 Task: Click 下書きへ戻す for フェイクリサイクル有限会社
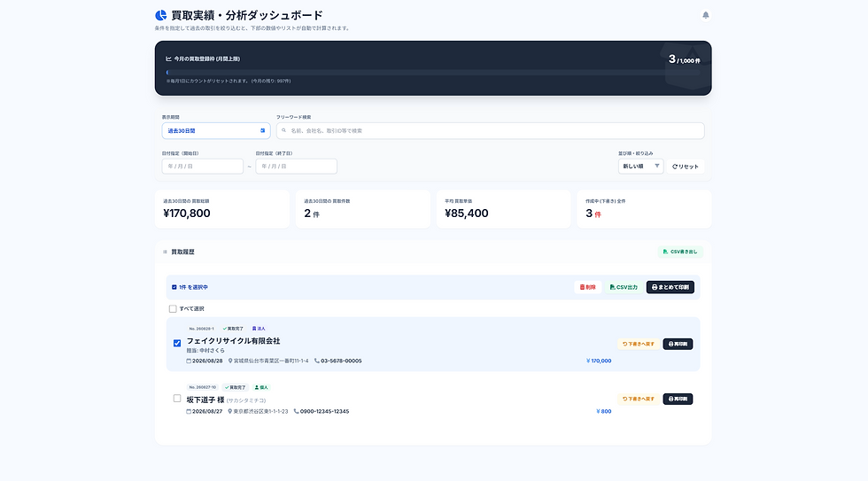point(639,344)
